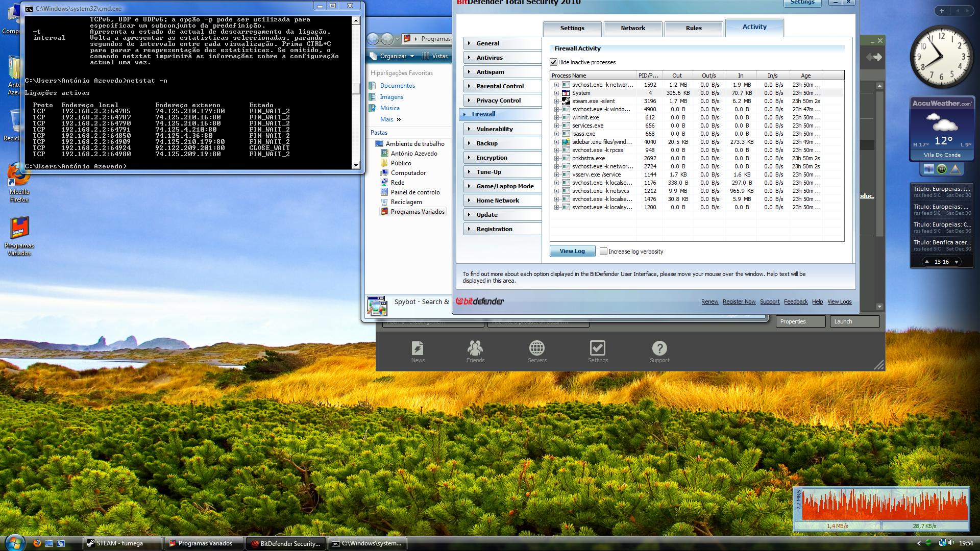Click the Documentos folder icon in favorites

[x=373, y=86]
